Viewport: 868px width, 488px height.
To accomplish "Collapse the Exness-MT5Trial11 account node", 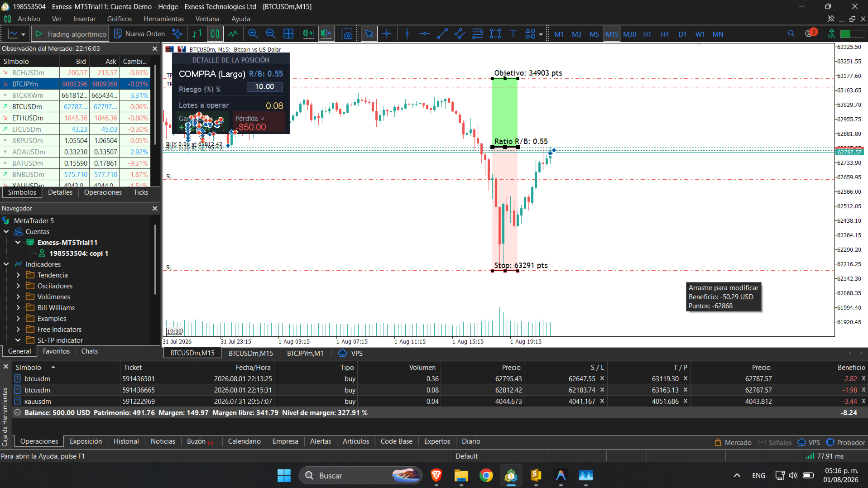I will 18,243.
